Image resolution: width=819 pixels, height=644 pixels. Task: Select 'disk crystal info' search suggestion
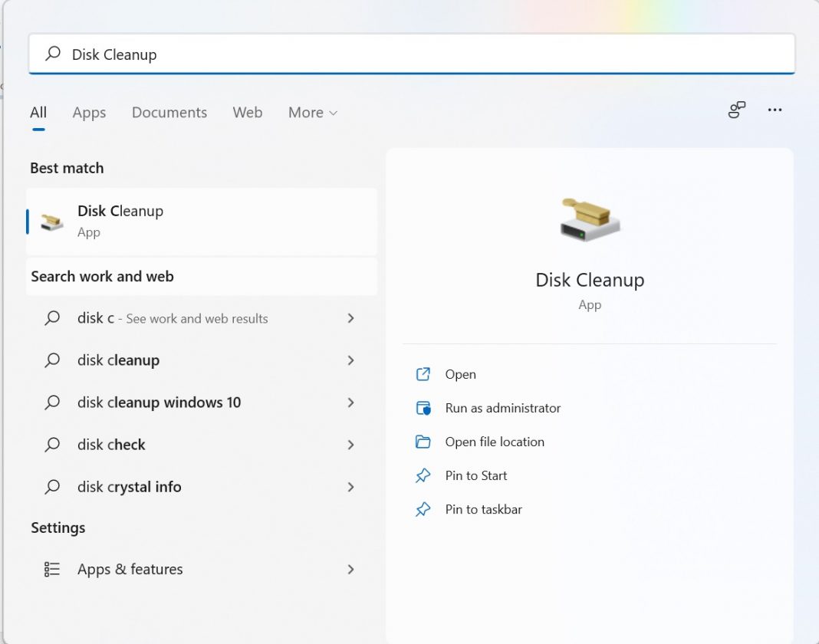click(x=130, y=487)
